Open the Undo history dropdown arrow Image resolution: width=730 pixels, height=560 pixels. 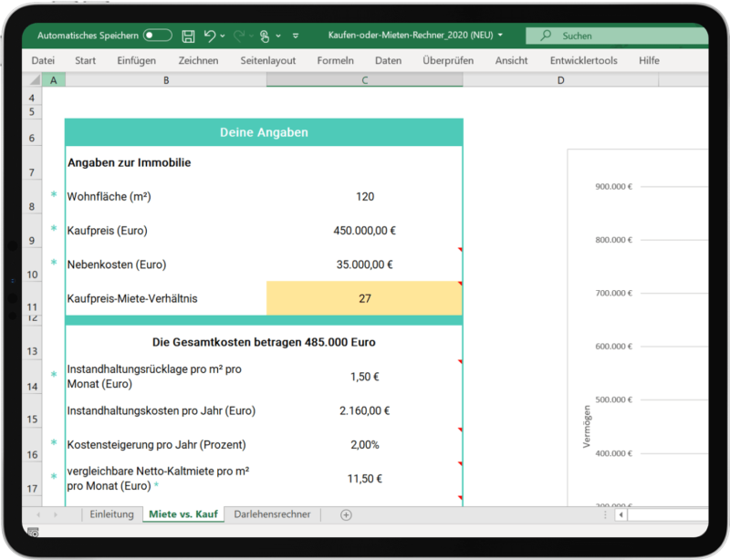pos(224,36)
